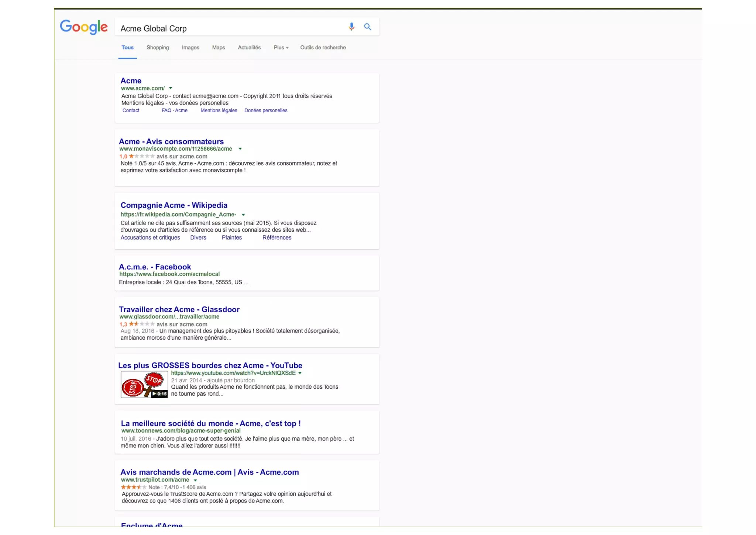Select the Maps tab
The height and width of the screenshot is (535, 756).
tap(219, 48)
